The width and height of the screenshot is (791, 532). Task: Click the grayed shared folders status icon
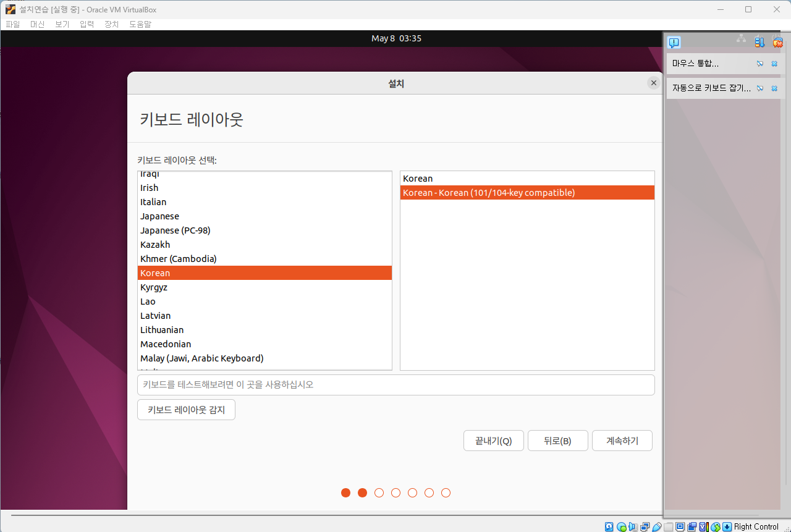(x=669, y=526)
